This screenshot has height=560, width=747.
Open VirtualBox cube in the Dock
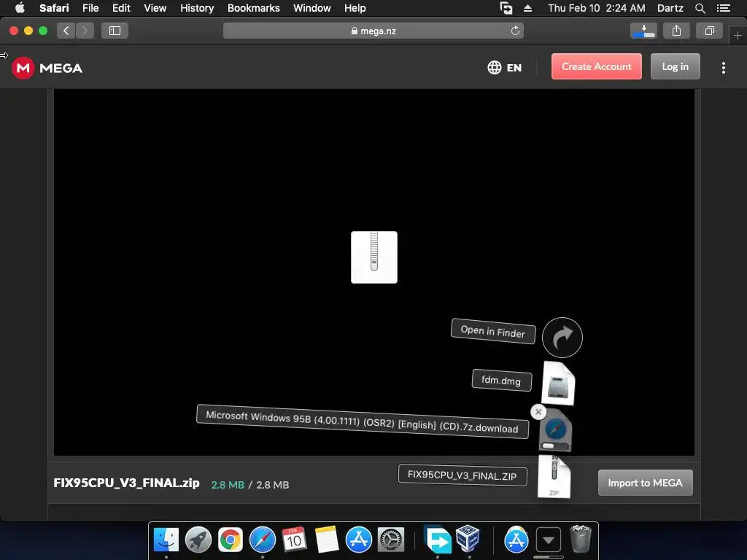[468, 539]
